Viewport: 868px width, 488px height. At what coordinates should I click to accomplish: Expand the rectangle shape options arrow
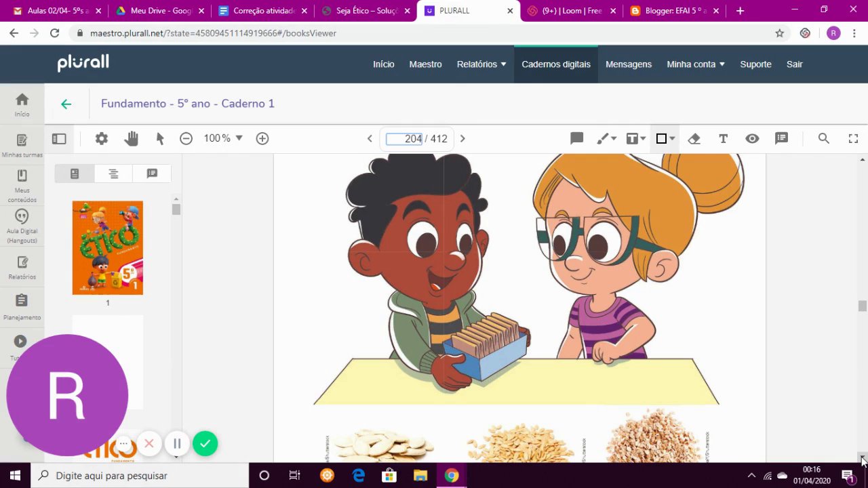[672, 138]
